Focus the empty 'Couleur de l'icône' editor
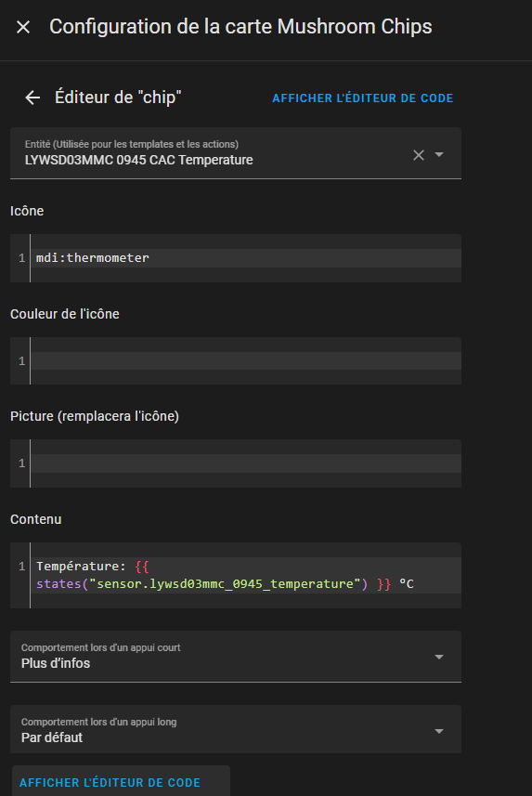Screen dimensions: 532x796 pos(246,361)
